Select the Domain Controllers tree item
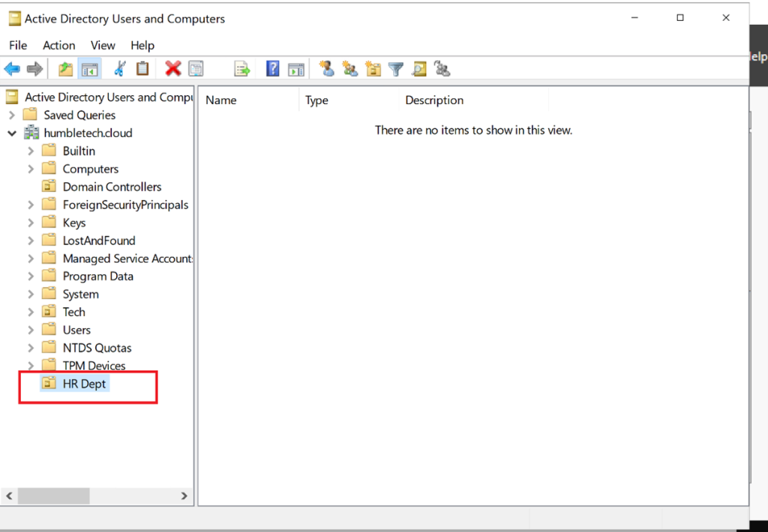 [111, 187]
